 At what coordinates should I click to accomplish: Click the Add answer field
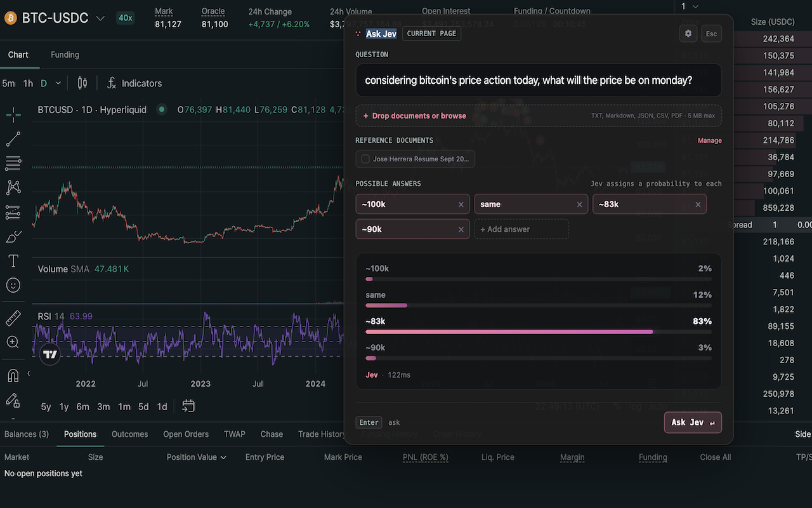point(521,229)
